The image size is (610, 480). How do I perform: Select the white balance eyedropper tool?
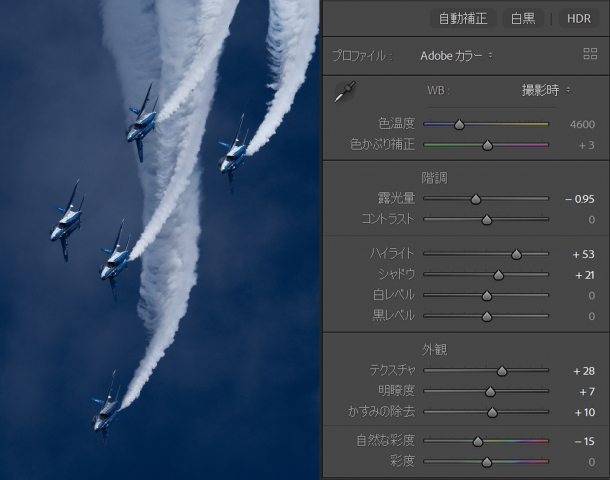343,92
